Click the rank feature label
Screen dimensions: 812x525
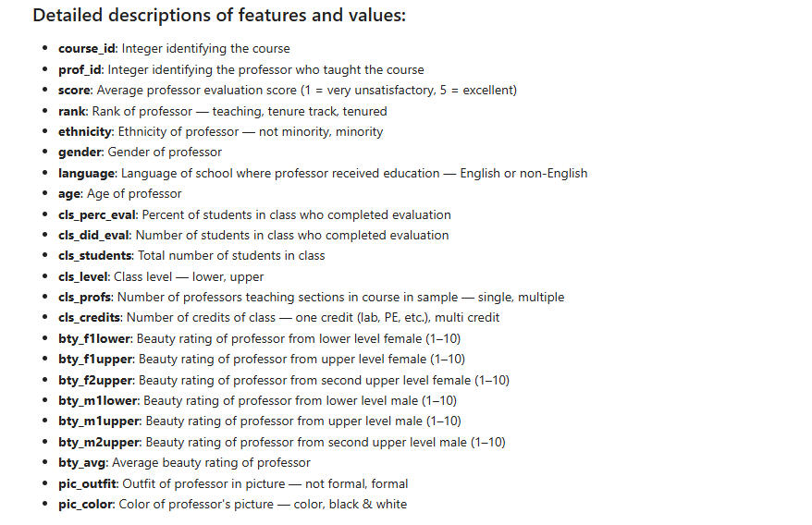click(x=71, y=111)
